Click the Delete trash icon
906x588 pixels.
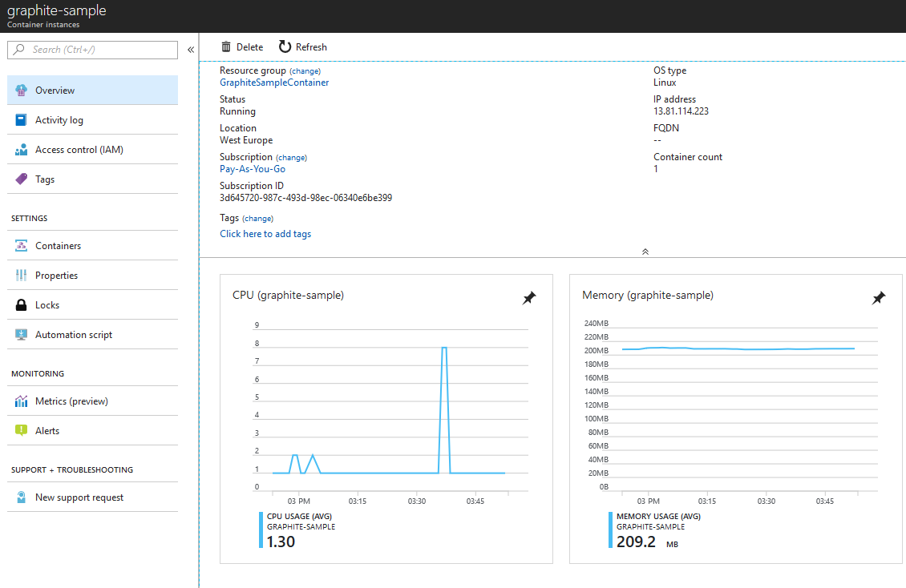click(225, 46)
